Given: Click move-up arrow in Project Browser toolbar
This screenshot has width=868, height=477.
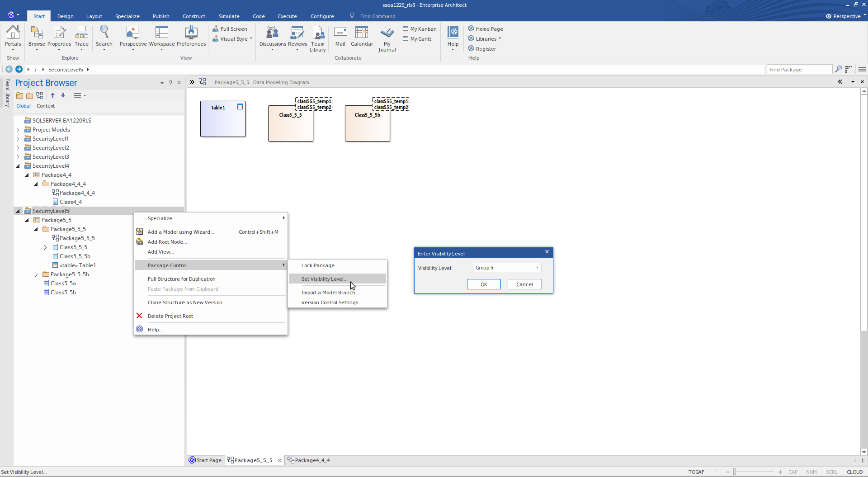Looking at the screenshot, I should click(52, 95).
